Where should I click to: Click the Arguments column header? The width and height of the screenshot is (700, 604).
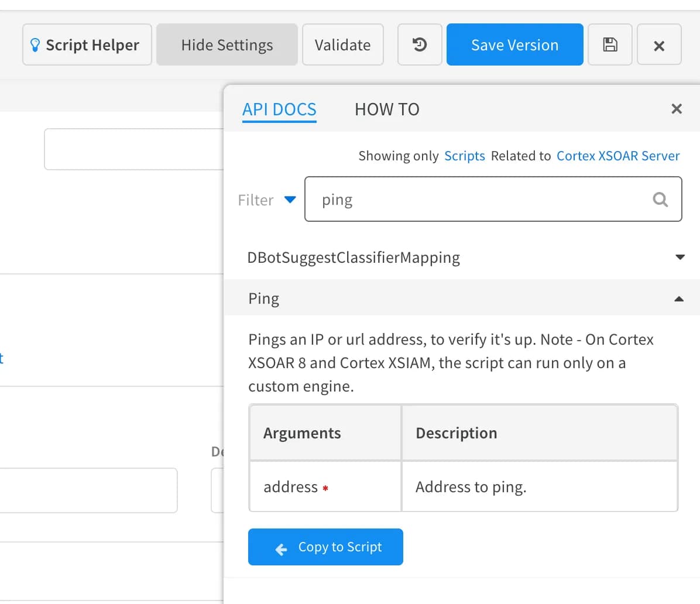click(325, 433)
